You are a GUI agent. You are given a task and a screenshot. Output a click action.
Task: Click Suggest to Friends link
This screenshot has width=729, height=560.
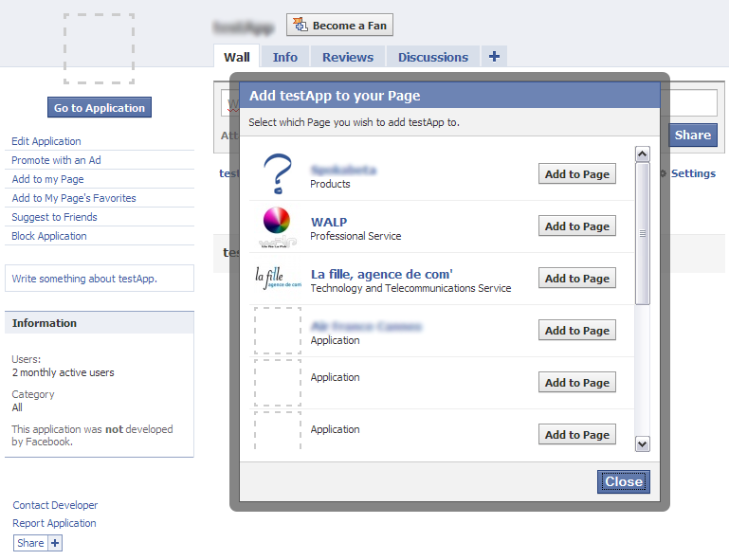tap(54, 217)
